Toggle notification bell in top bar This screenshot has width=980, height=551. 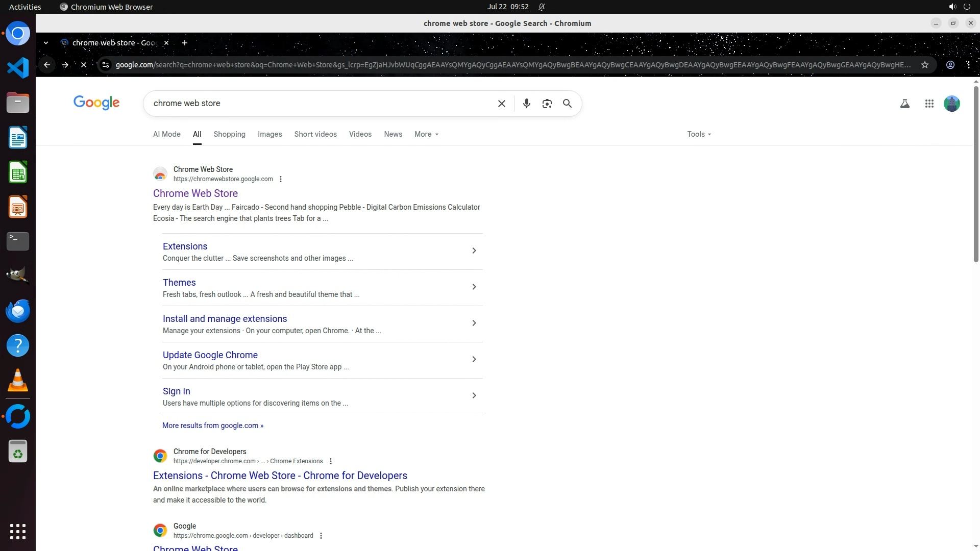point(542,7)
